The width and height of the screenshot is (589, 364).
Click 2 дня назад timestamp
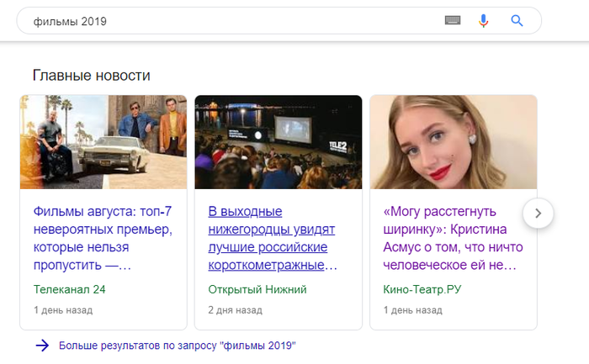(235, 310)
